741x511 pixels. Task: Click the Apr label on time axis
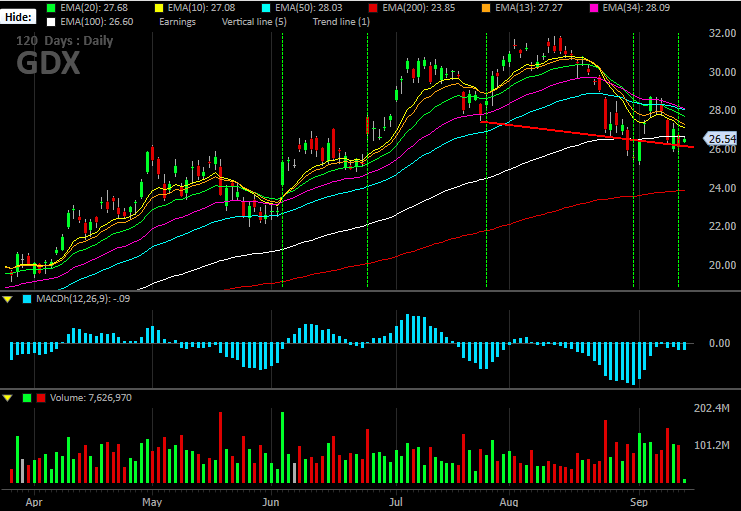(x=34, y=502)
